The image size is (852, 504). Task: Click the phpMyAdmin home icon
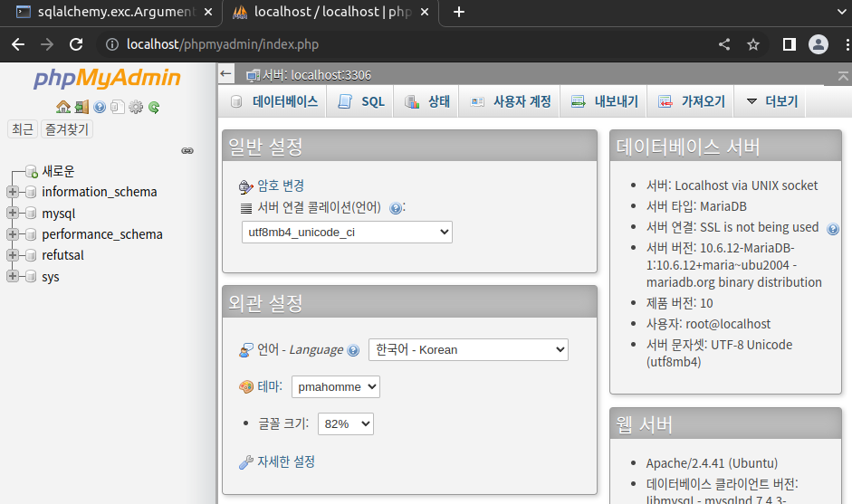(63, 107)
